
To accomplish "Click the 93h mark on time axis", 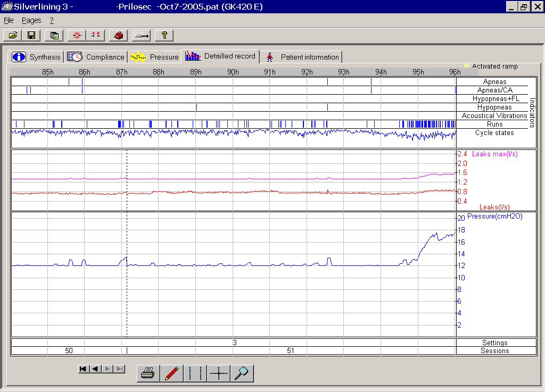I will click(x=344, y=72).
